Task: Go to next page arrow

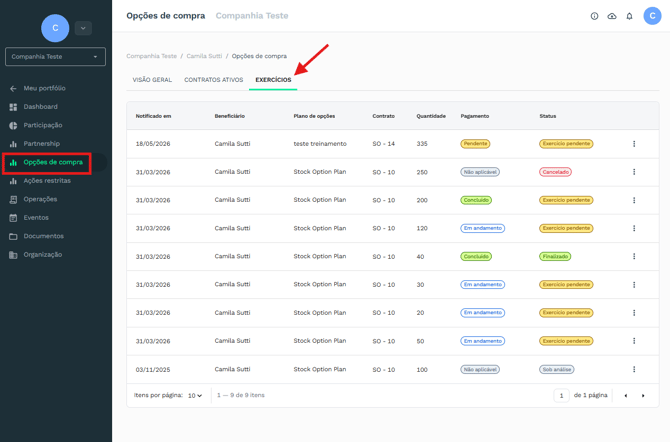Action: click(x=643, y=396)
